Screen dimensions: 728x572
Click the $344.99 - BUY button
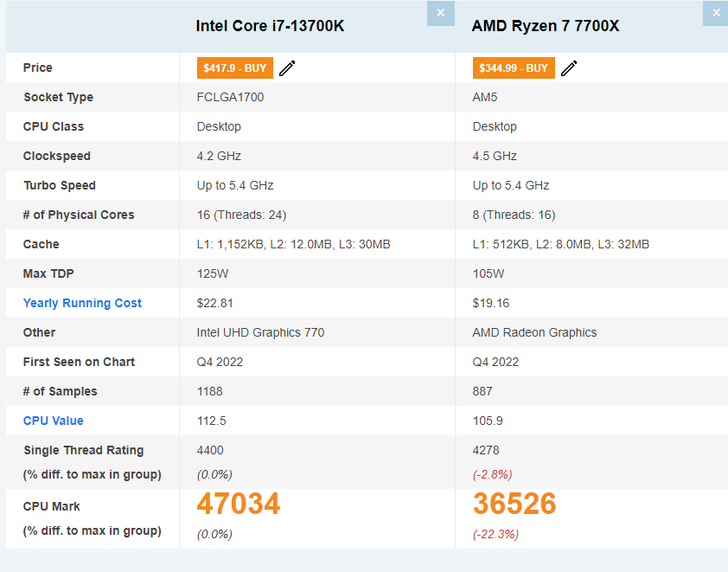coord(514,68)
